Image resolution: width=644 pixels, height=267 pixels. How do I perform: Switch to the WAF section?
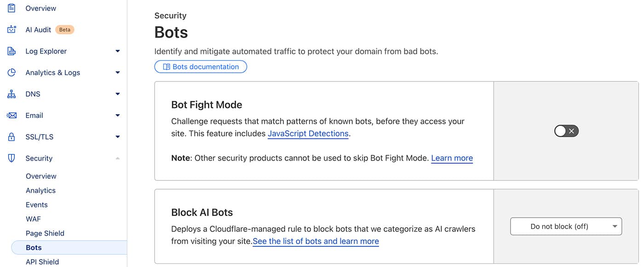pyautogui.click(x=33, y=219)
